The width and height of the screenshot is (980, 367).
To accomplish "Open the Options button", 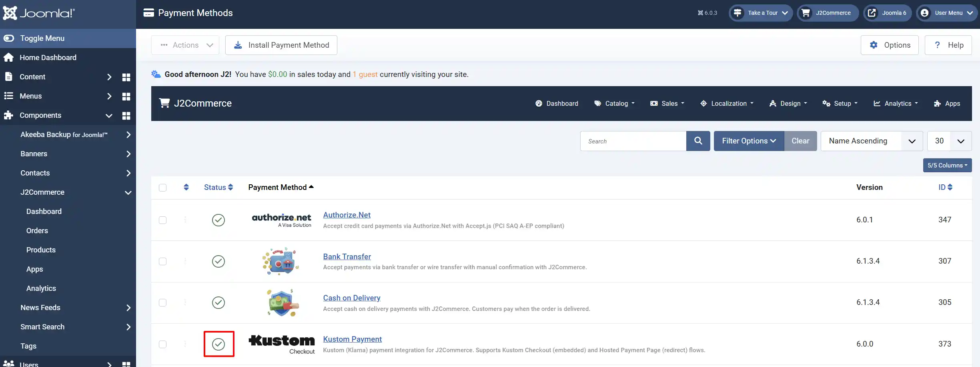I will tap(890, 45).
